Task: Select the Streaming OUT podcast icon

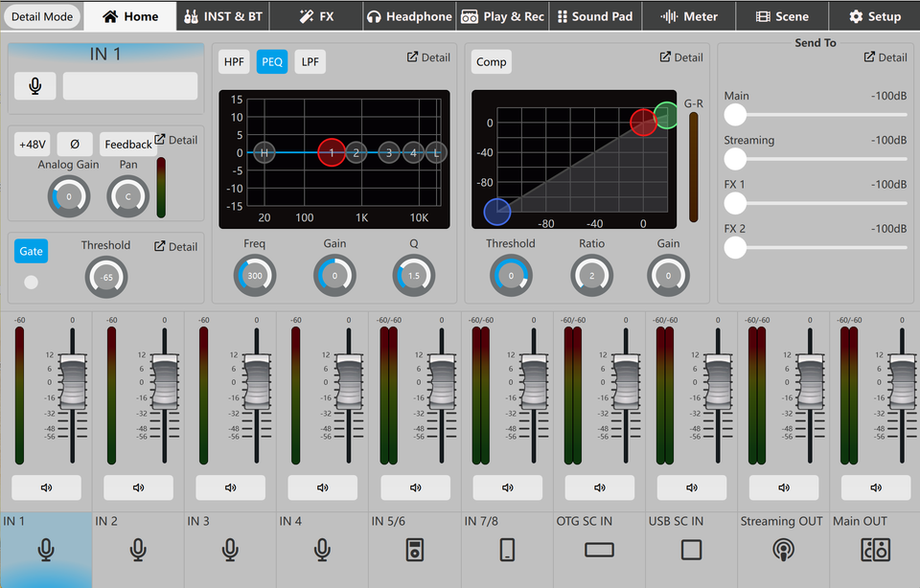Action: point(782,550)
